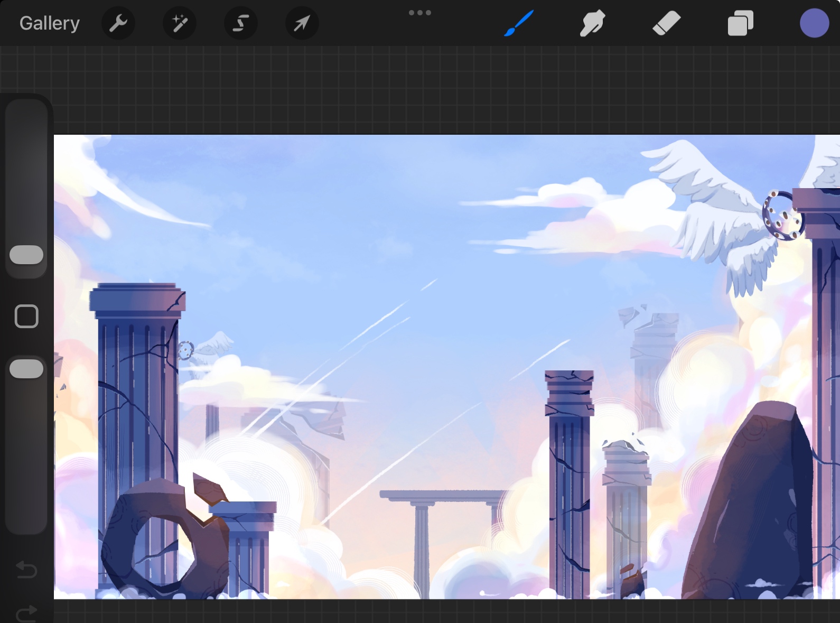Tap the square Modify button in sidebar

pos(26,317)
